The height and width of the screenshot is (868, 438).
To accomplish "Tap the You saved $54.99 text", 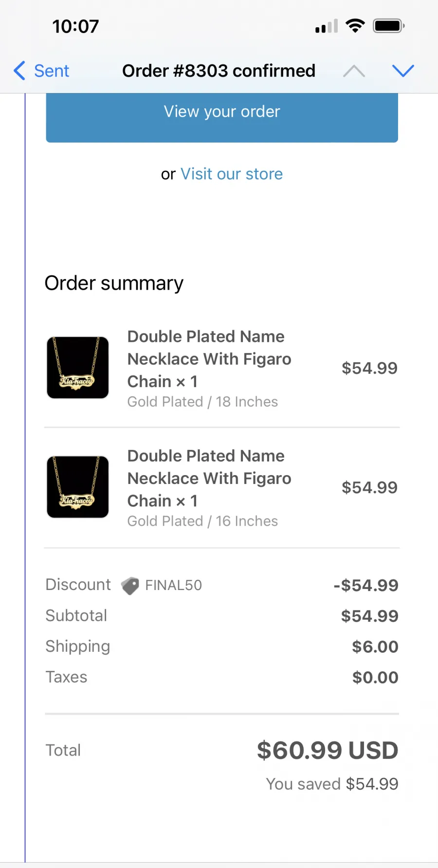I will (x=332, y=784).
